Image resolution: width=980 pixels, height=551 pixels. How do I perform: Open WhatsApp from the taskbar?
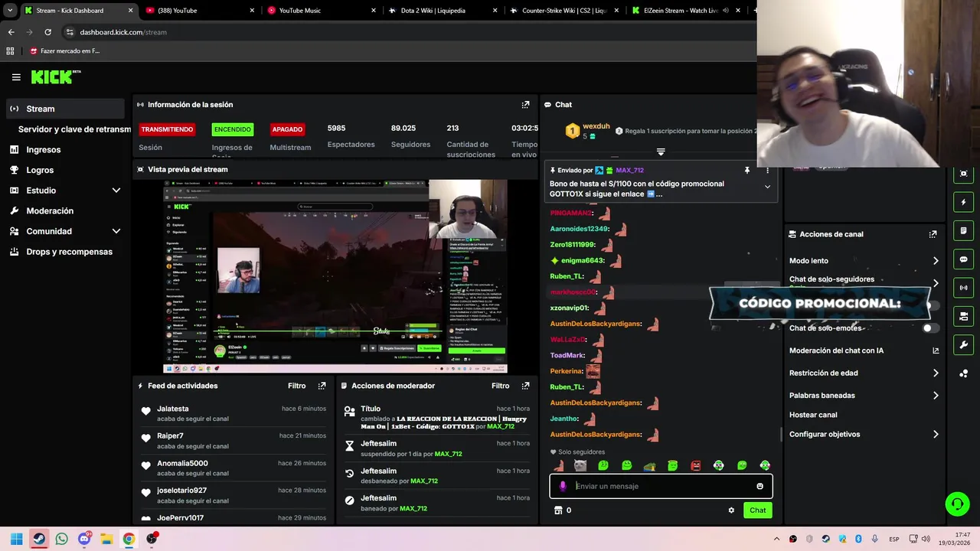coord(61,539)
